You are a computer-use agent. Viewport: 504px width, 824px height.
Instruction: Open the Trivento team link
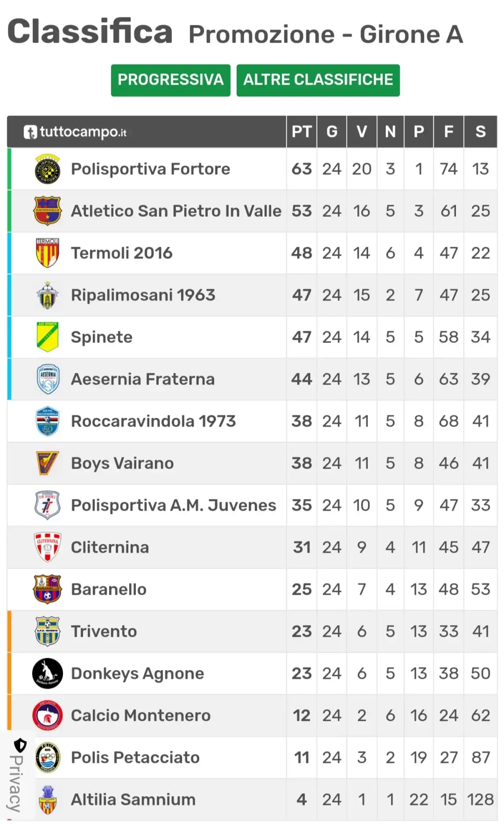104,631
